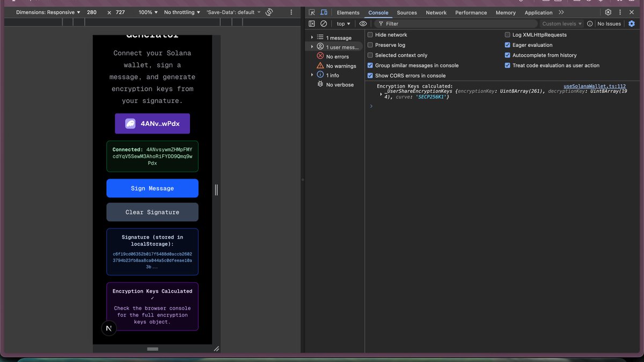Click the Next.js N badge

(109, 328)
